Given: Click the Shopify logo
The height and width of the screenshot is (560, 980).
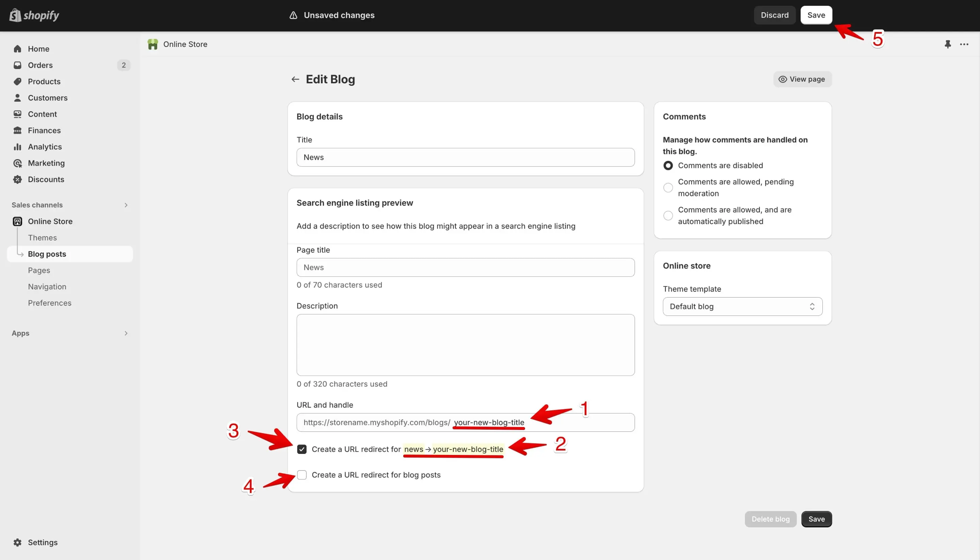Looking at the screenshot, I should pyautogui.click(x=34, y=15).
